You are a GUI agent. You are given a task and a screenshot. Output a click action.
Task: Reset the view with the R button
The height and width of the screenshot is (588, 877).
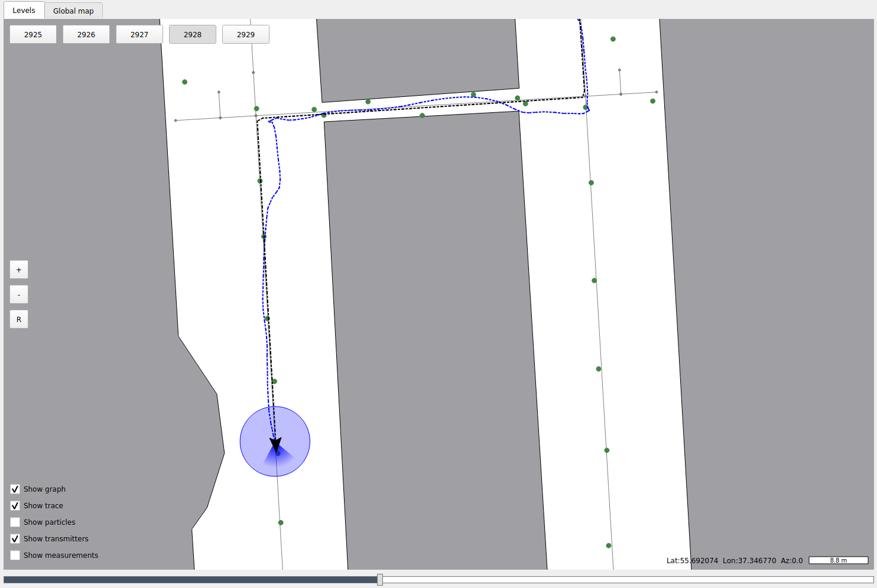(19, 319)
